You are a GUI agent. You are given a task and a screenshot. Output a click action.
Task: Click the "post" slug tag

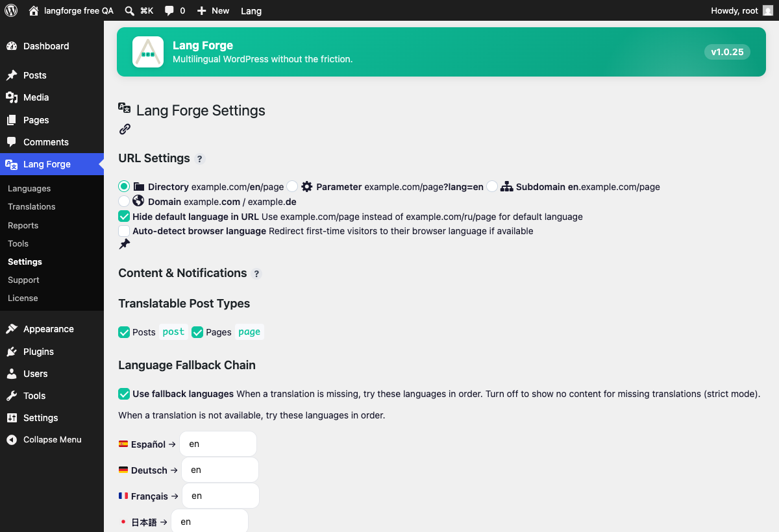tap(173, 332)
